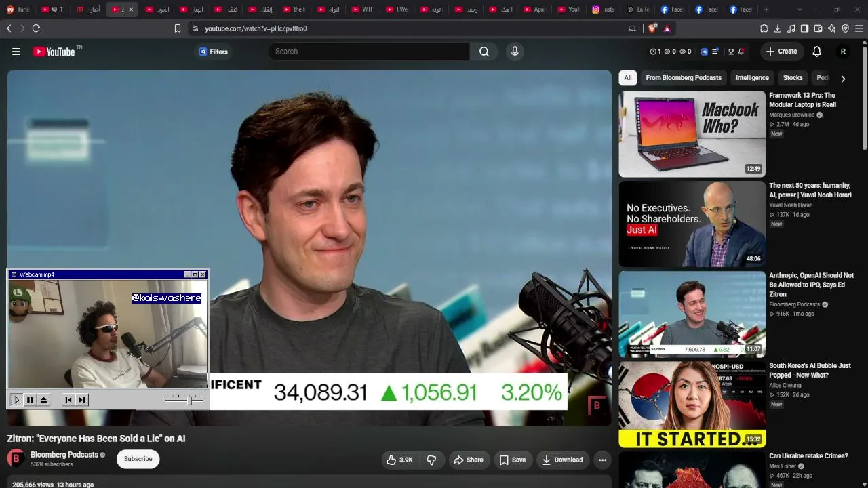This screenshot has height=488, width=868.
Task: Subscribe to Bloomberg Podcasts
Action: pos(138,459)
